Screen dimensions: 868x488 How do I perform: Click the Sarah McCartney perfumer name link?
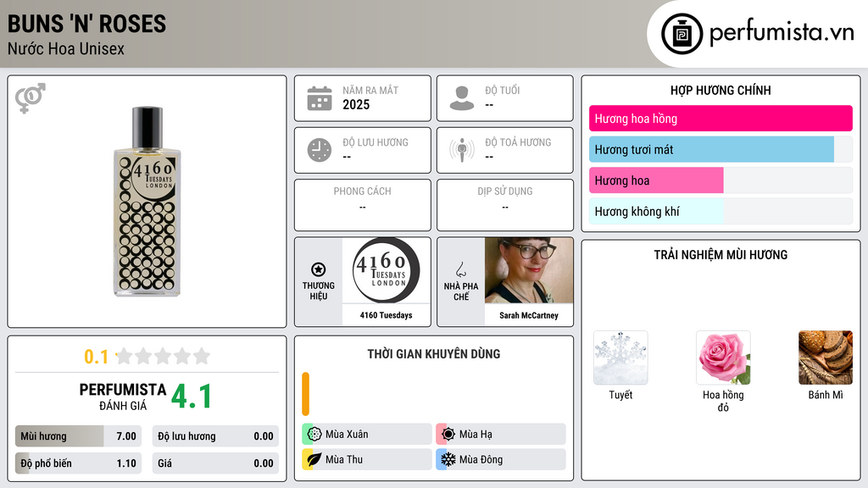(529, 315)
